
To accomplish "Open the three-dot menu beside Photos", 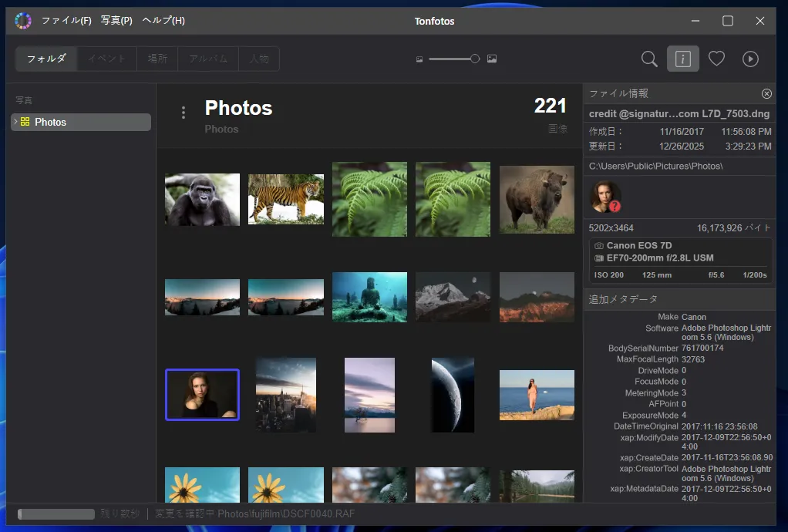I will 184,113.
